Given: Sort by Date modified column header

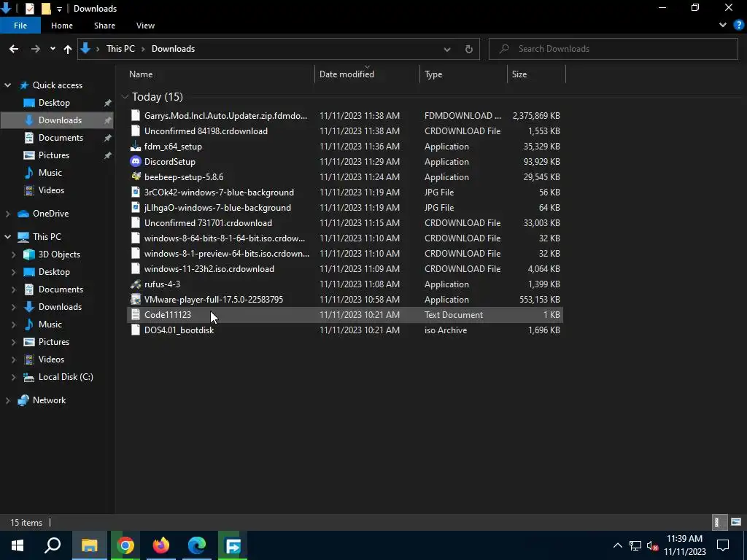Looking at the screenshot, I should (x=368, y=74).
